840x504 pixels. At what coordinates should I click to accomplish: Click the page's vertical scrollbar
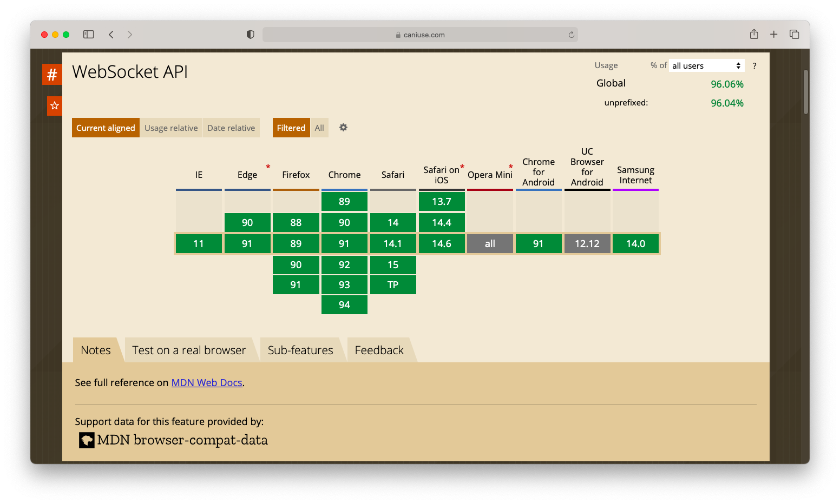(x=806, y=92)
